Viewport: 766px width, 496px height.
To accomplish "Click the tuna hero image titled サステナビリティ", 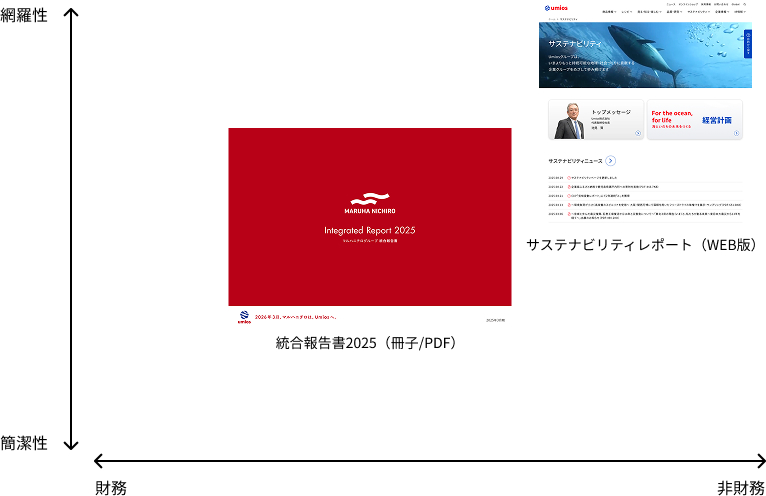I will coord(640,55).
